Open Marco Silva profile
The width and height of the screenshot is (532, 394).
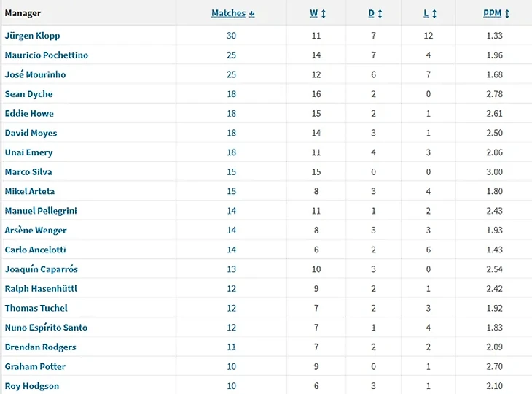(28, 172)
